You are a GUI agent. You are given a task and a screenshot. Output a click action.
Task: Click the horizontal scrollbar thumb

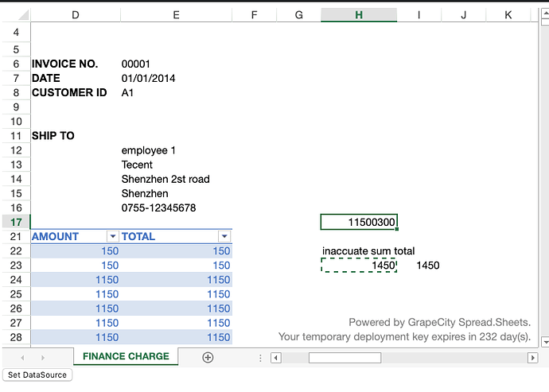344,358
